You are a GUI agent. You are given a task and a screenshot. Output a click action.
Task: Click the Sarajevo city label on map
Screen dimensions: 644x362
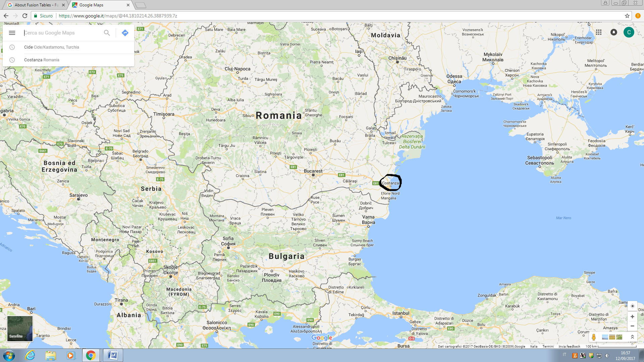pos(78,195)
